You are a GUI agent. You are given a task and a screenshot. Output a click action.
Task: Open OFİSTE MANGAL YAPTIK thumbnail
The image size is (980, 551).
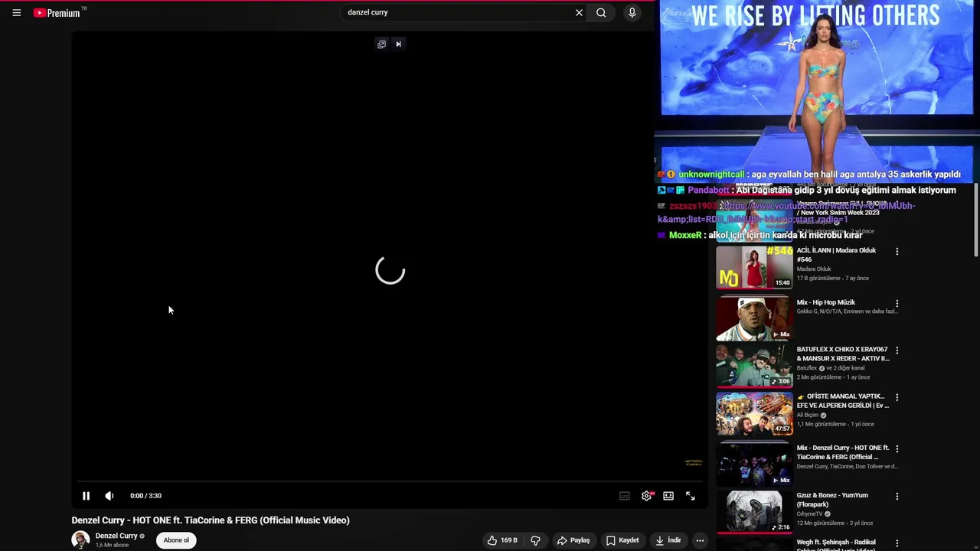click(x=754, y=414)
